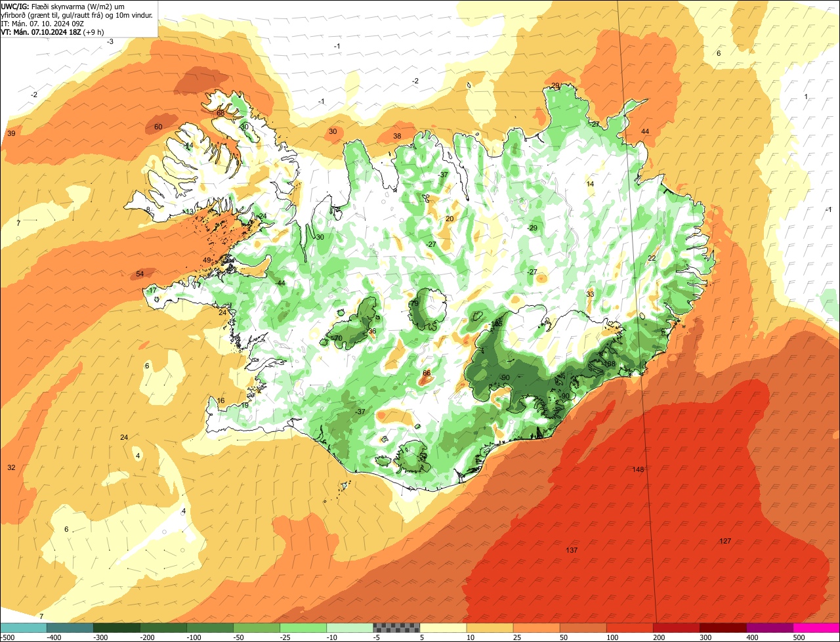
Task: Click the light green -25 to -10 legend swatch
Action: point(303,628)
